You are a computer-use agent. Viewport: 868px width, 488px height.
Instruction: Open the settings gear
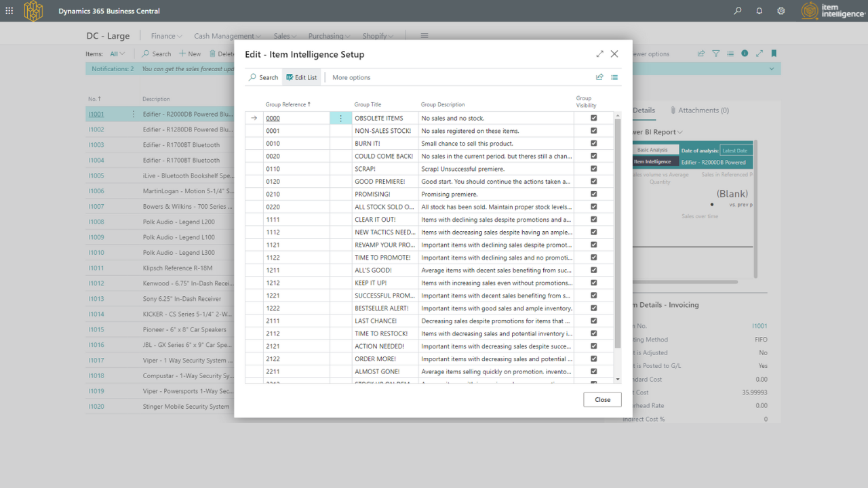tap(781, 11)
